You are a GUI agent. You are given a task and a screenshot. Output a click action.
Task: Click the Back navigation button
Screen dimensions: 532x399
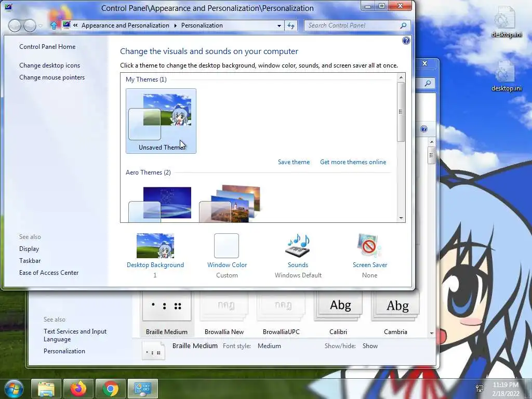coord(15,25)
